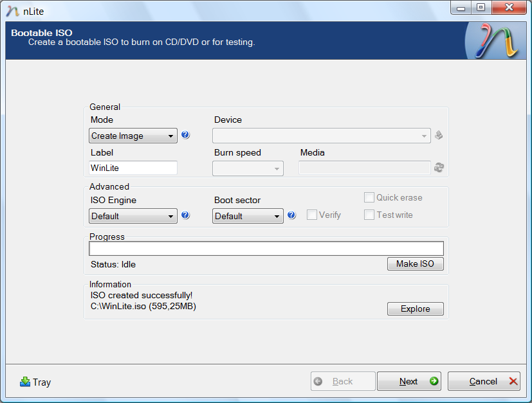Click the eject device icon beside Device
The width and height of the screenshot is (532, 403).
pos(439,135)
